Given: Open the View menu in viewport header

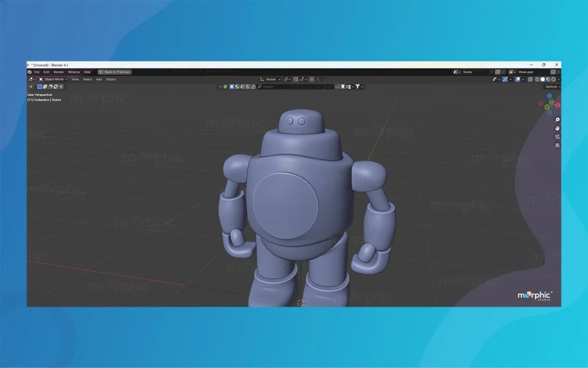Looking at the screenshot, I should [x=75, y=79].
